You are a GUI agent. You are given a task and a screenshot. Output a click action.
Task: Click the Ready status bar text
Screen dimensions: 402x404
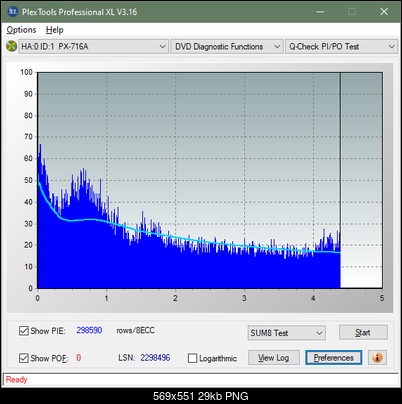click(17, 380)
